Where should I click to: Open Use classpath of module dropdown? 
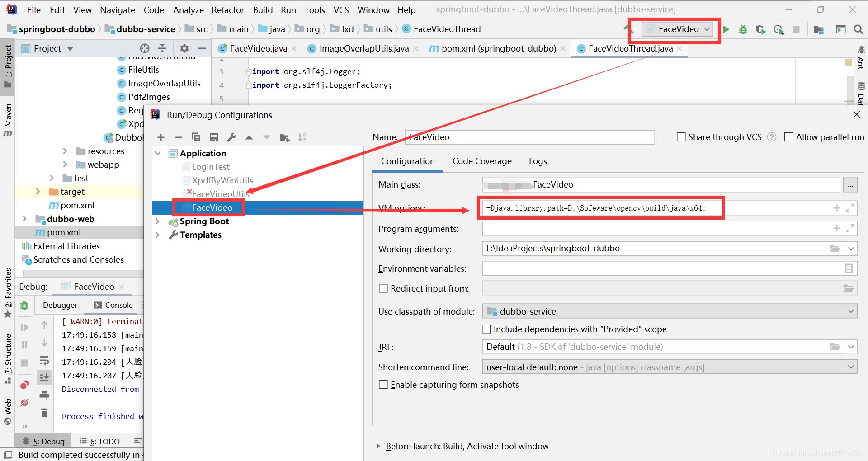[669, 311]
